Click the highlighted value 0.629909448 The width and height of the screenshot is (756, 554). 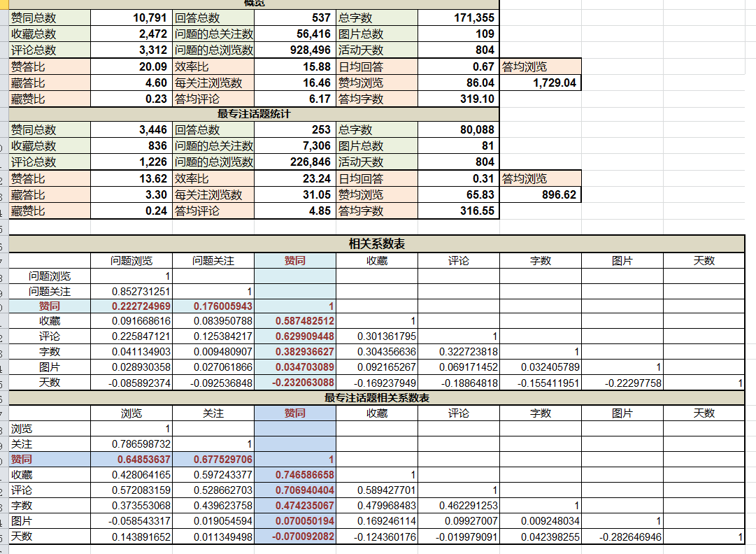tap(294, 336)
